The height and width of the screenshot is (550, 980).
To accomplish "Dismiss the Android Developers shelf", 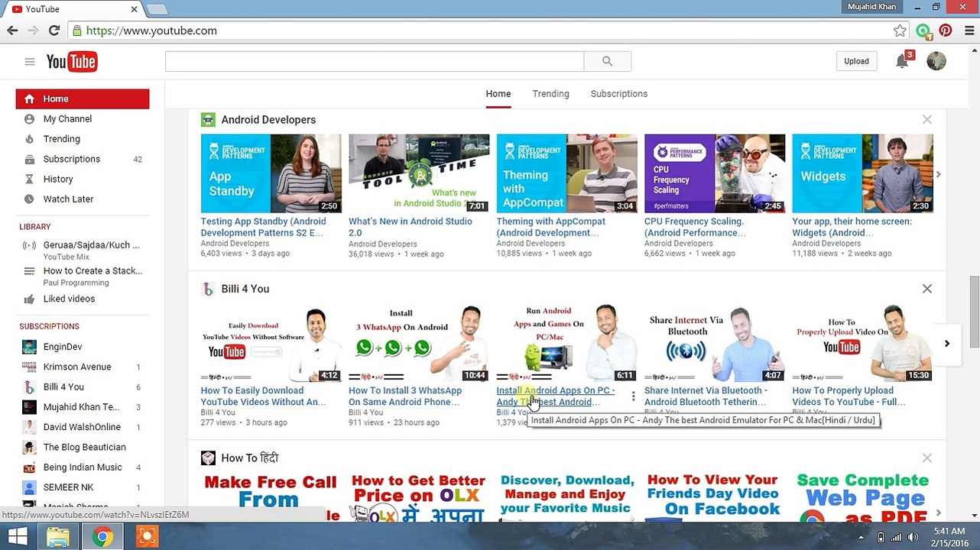I will click(x=926, y=120).
